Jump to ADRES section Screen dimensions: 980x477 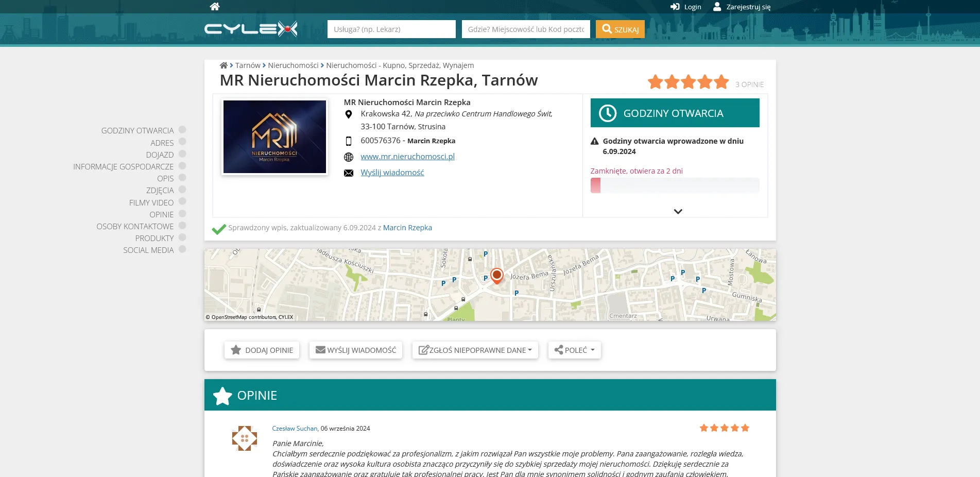(162, 143)
